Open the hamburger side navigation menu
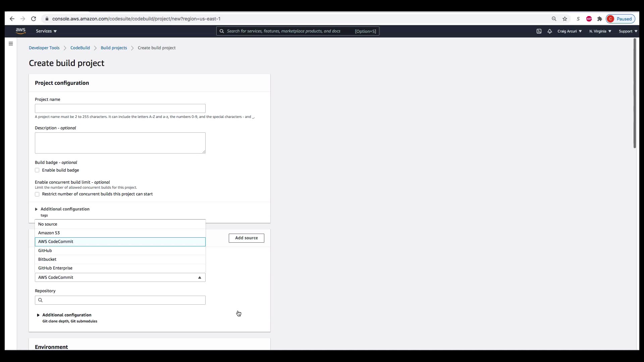644x362 pixels. pos(11,44)
